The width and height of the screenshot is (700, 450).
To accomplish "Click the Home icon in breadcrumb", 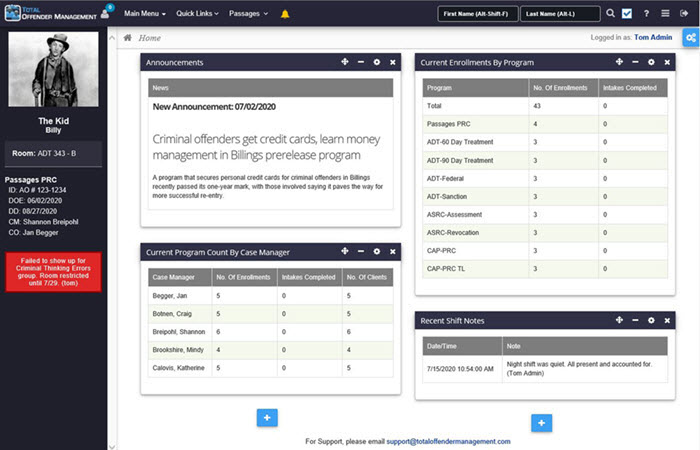I will (127, 38).
